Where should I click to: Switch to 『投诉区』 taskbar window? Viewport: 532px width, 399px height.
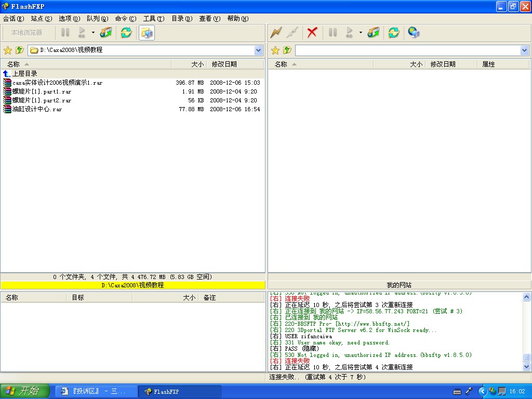coord(96,391)
